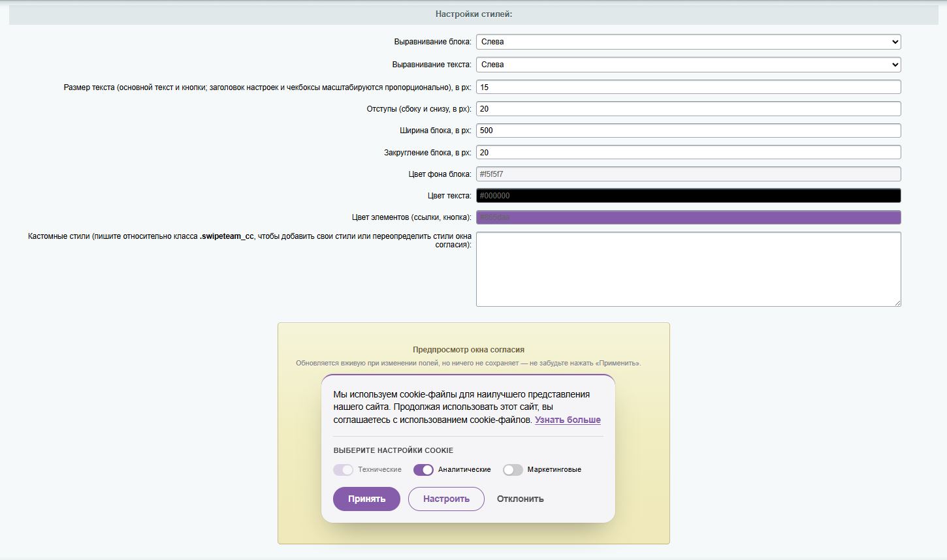This screenshot has width=947, height=560.
Task: Click the 'Выравнивание текста:' label
Action: [431, 65]
